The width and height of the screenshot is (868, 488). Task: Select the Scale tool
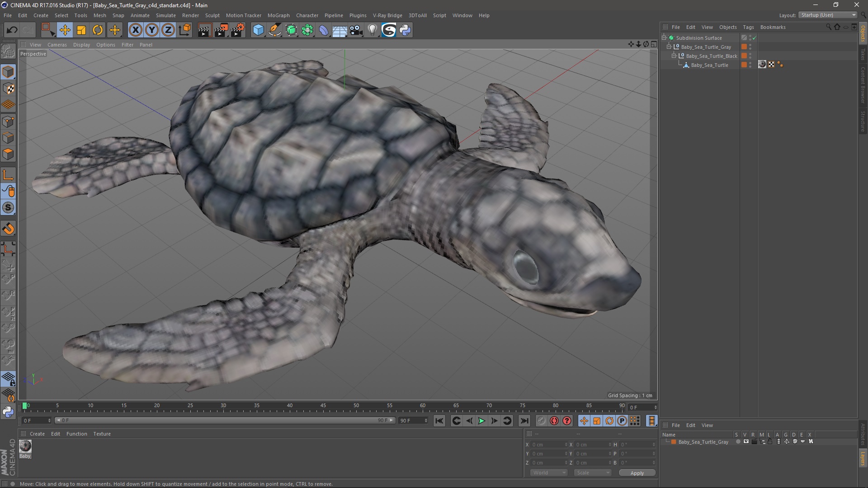pos(81,30)
